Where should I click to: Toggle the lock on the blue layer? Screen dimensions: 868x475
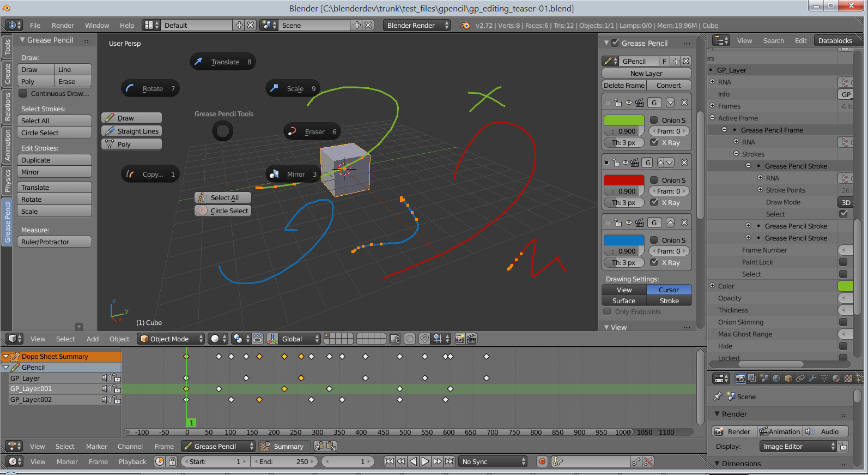[618, 223]
